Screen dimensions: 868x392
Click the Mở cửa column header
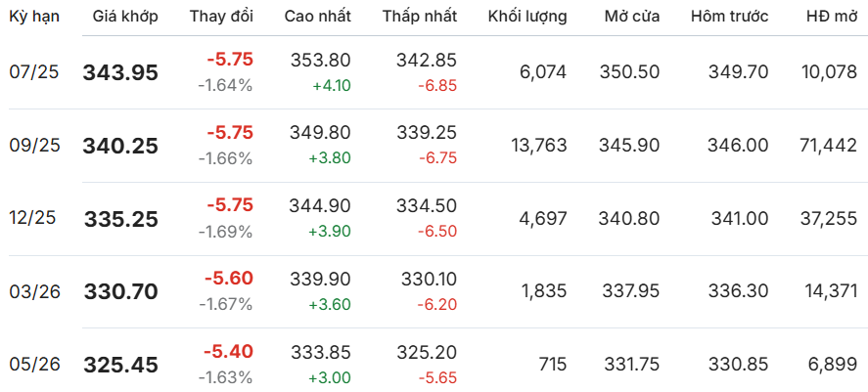[x=631, y=17]
